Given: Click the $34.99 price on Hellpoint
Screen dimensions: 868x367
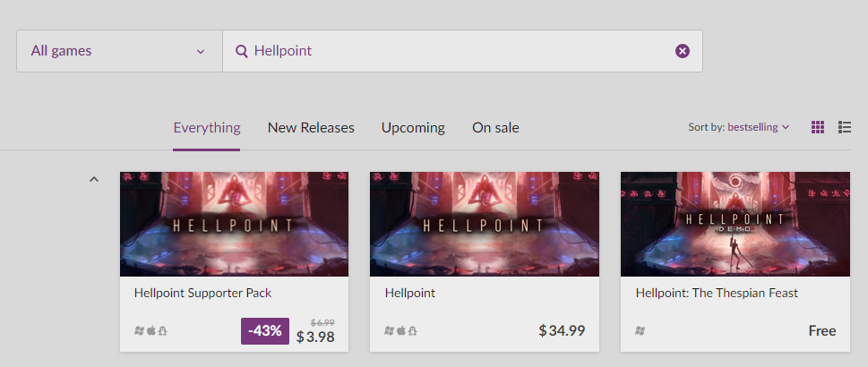Looking at the screenshot, I should tap(562, 331).
